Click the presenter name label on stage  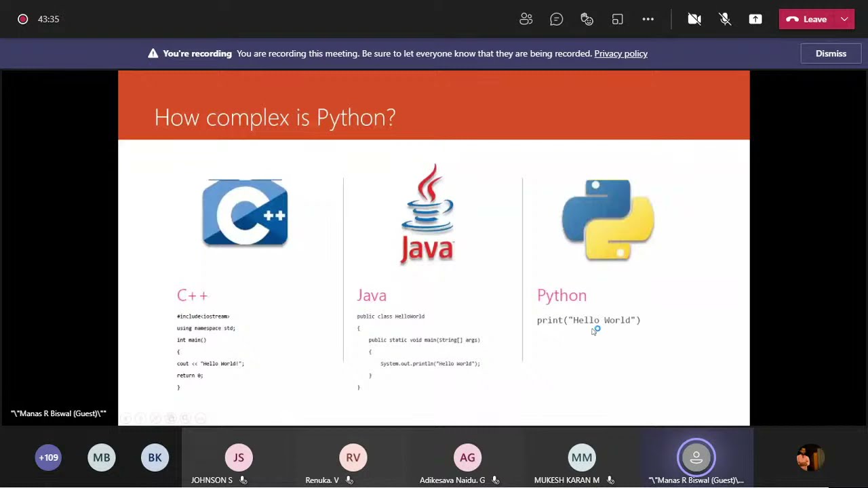tap(58, 413)
